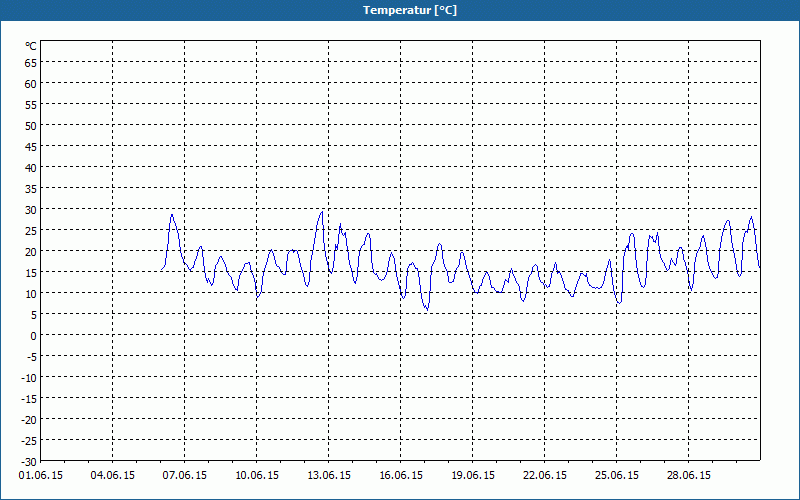Screen dimensions: 800x500
Task: Click the temperature peak near 13.06.15
Action: [x=322, y=212]
